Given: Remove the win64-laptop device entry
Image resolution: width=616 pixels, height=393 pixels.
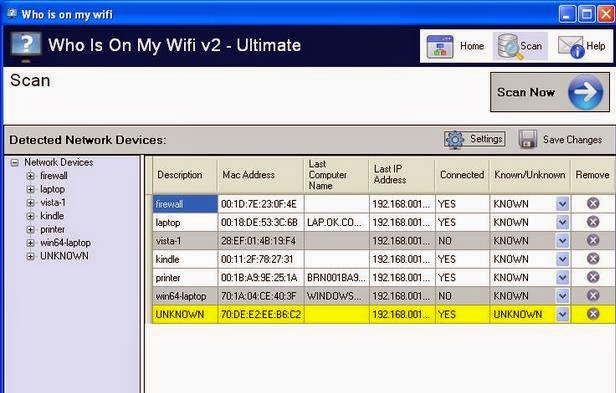Looking at the screenshot, I should [x=593, y=296].
